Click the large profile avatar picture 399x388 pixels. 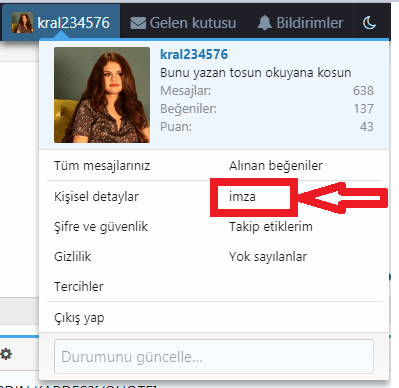point(102,95)
